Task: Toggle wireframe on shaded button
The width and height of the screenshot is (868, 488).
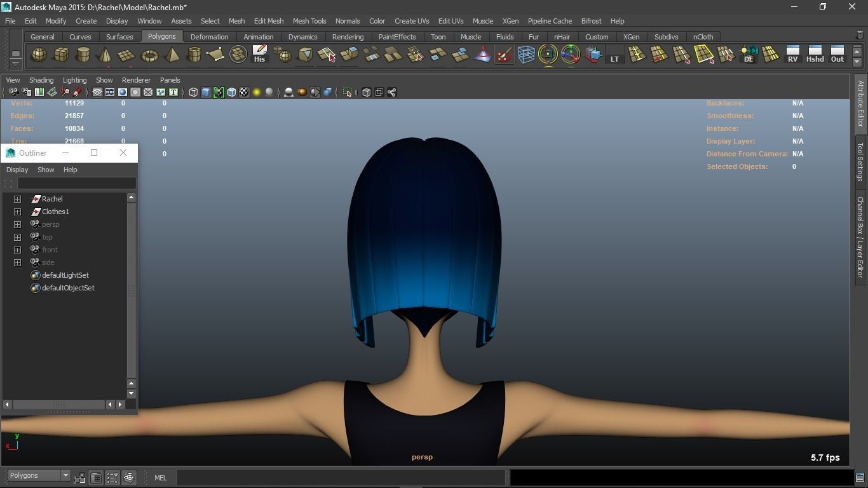Action: (x=231, y=92)
